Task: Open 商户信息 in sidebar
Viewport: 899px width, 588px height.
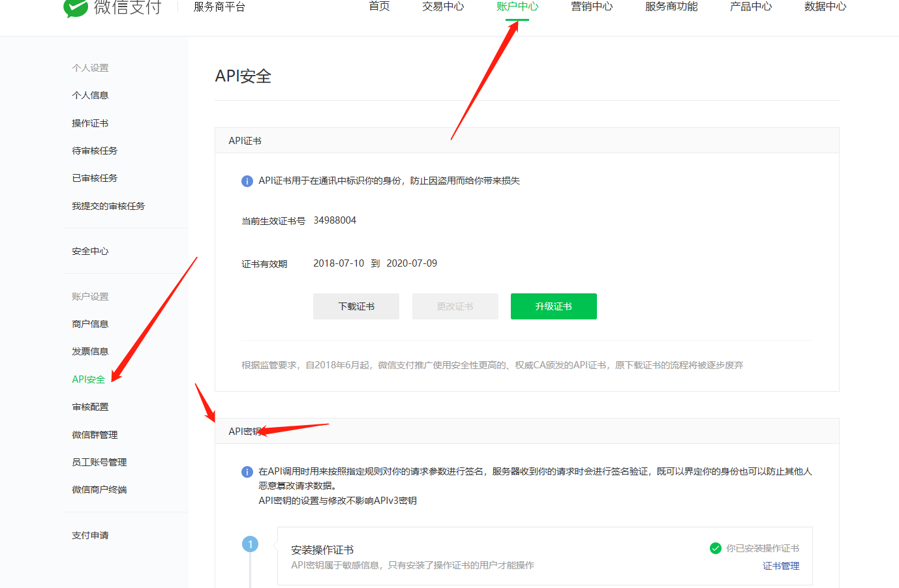Action: coord(90,324)
